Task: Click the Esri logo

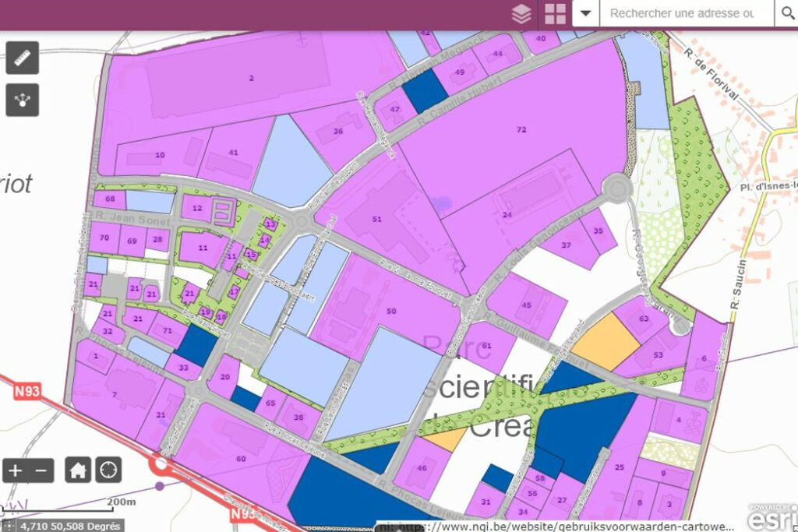Action: click(772, 517)
